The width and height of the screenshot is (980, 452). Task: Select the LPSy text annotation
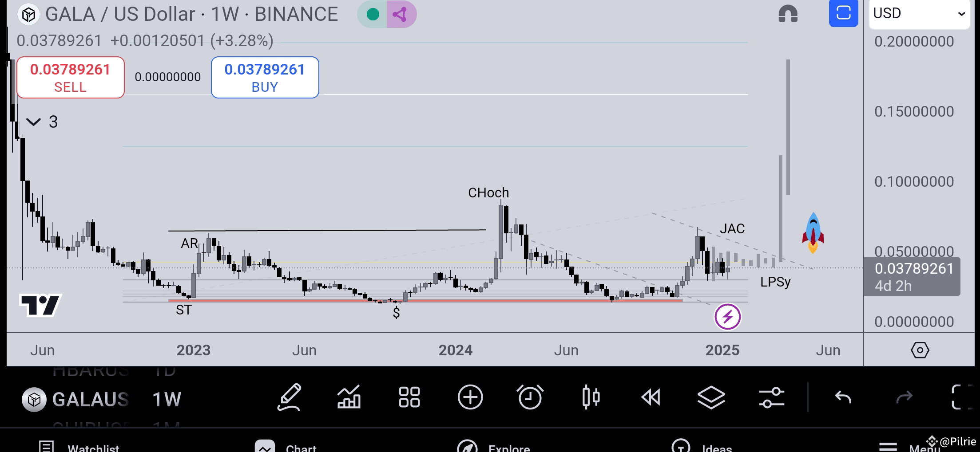click(x=775, y=282)
